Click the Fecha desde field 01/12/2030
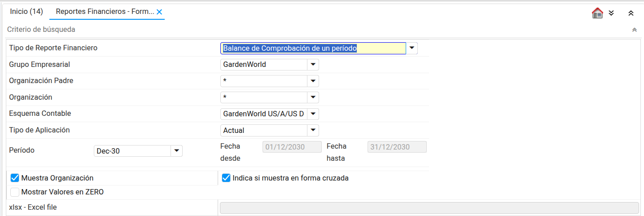Image resolution: width=644 pixels, height=216 pixels. click(292, 147)
